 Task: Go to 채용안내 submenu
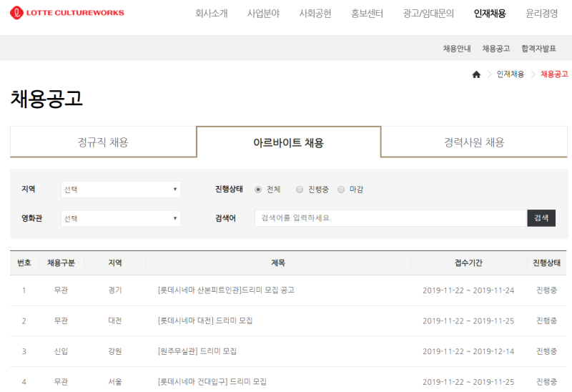coord(457,49)
